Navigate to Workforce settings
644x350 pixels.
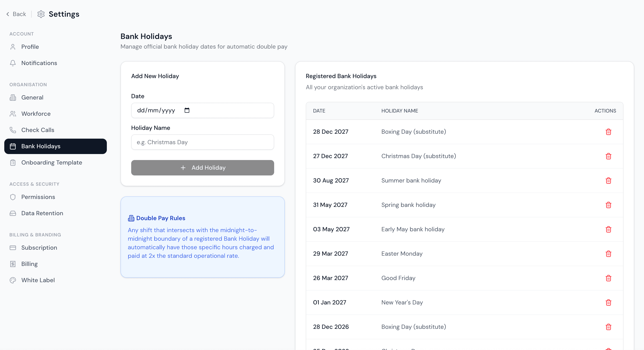click(x=56, y=114)
